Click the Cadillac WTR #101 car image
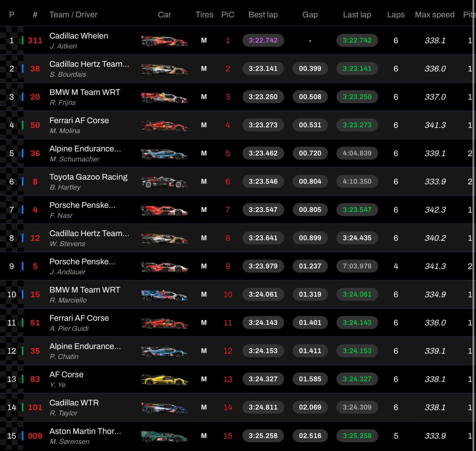This screenshot has height=451, width=476. [165, 408]
